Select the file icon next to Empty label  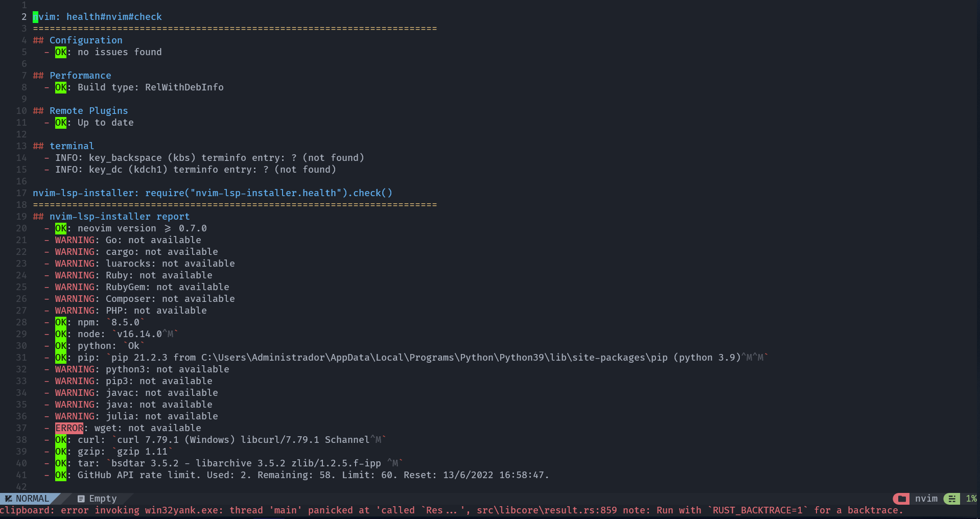[x=80, y=499]
